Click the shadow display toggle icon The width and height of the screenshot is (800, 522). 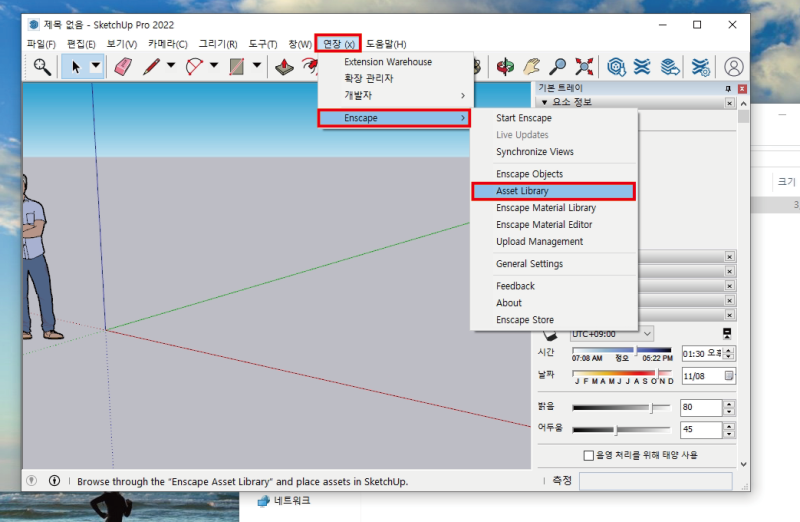[549, 335]
